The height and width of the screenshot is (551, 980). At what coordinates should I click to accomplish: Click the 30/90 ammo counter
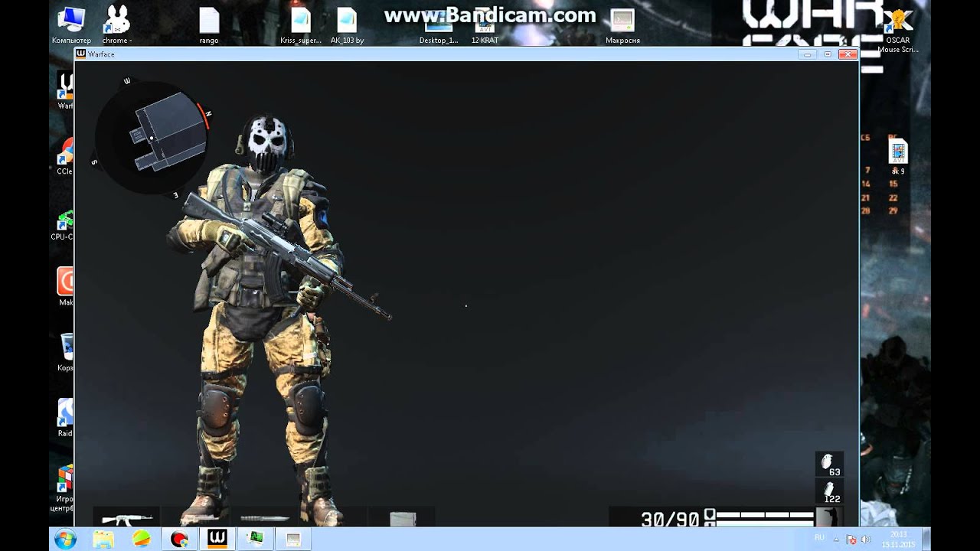point(670,519)
